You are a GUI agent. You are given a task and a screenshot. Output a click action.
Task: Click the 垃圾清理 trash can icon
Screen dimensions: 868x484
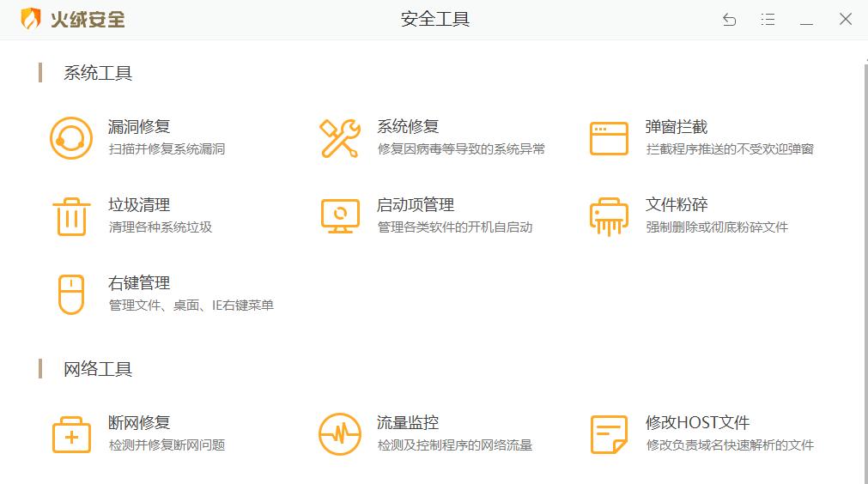coord(71,216)
